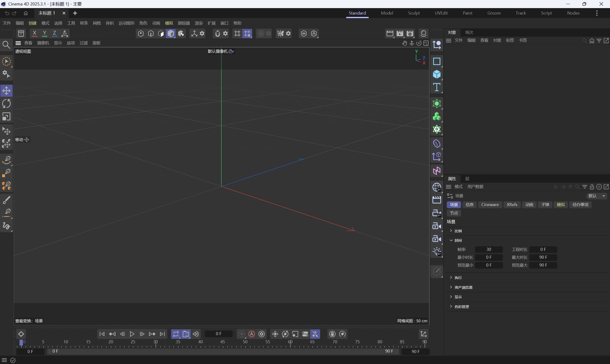Image resolution: width=610 pixels, height=364 pixels.
Task: Expand the 执行 section
Action: (x=451, y=277)
